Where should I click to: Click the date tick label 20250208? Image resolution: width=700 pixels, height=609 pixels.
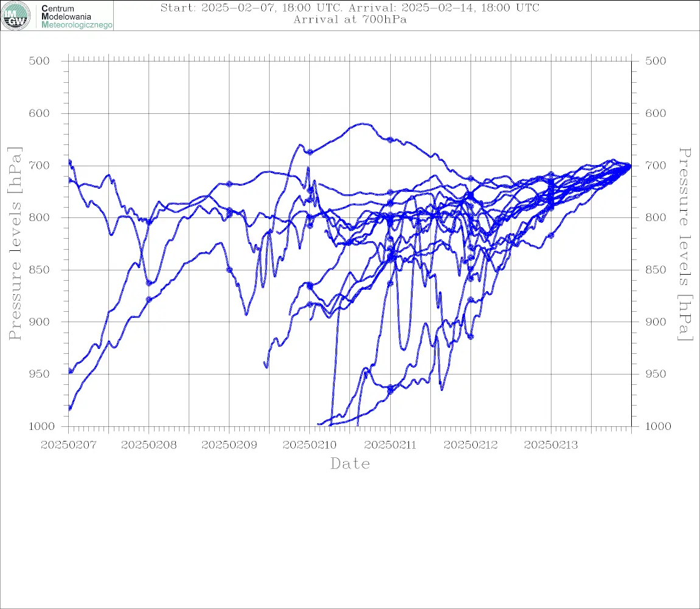(x=149, y=445)
